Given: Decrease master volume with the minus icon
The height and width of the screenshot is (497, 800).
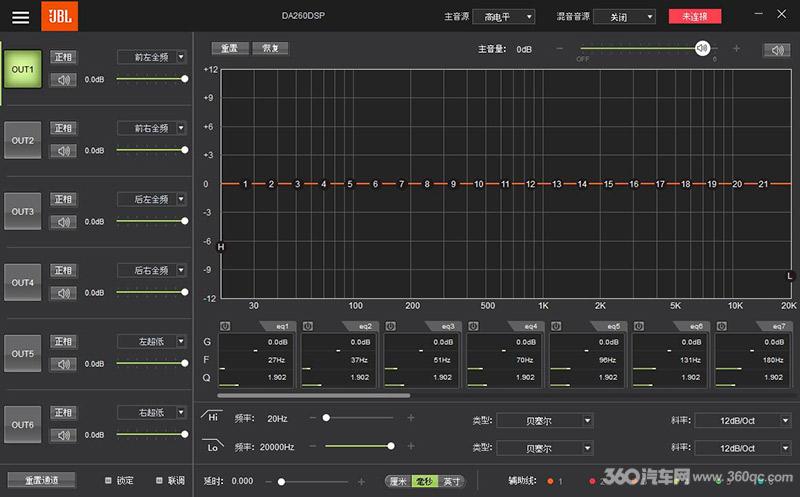Looking at the screenshot, I should tap(560, 48).
